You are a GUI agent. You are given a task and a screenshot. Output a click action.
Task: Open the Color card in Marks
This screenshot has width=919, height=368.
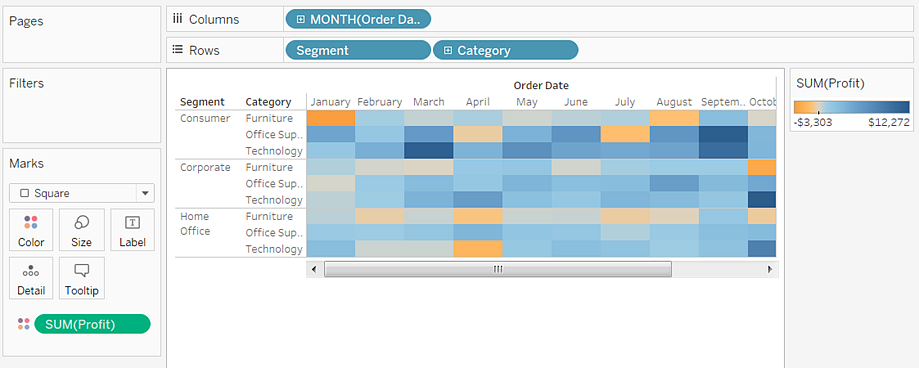(31, 230)
